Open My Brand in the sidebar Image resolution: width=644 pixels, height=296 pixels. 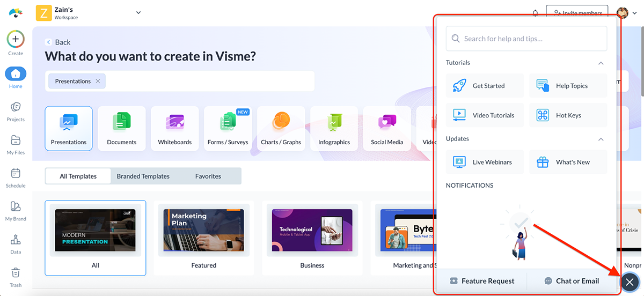click(16, 207)
